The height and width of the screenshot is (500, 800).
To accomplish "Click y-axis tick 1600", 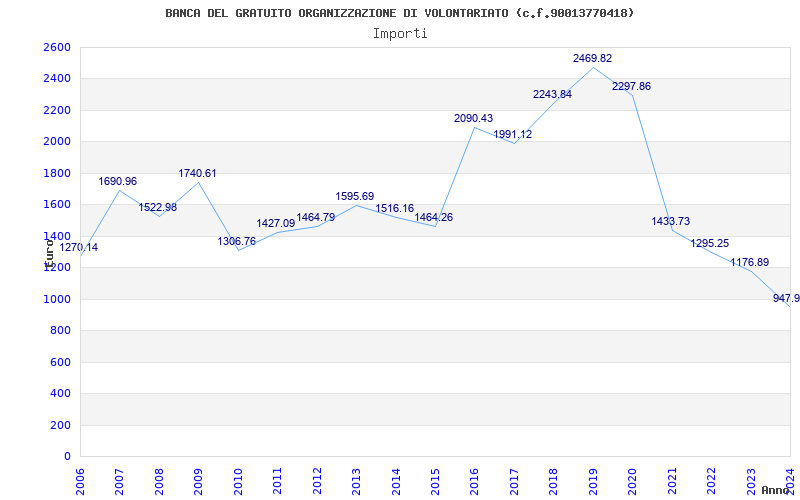I will click(57, 205).
